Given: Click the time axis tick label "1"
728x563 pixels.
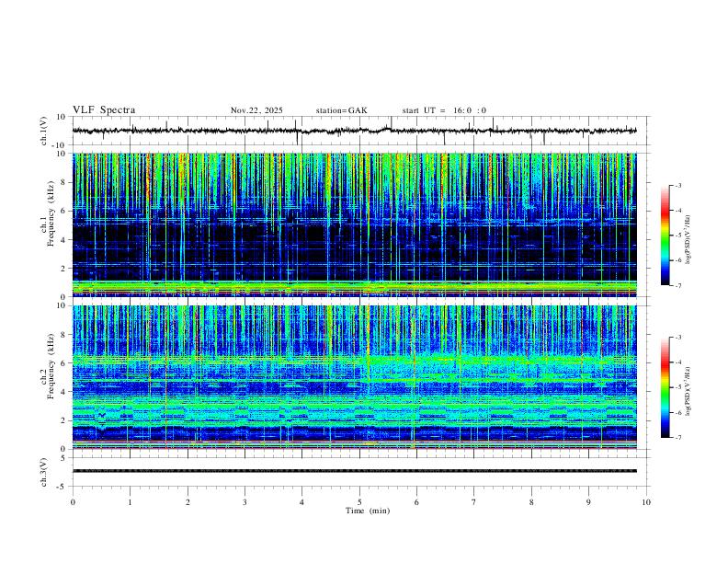Looking at the screenshot, I should (x=130, y=502).
